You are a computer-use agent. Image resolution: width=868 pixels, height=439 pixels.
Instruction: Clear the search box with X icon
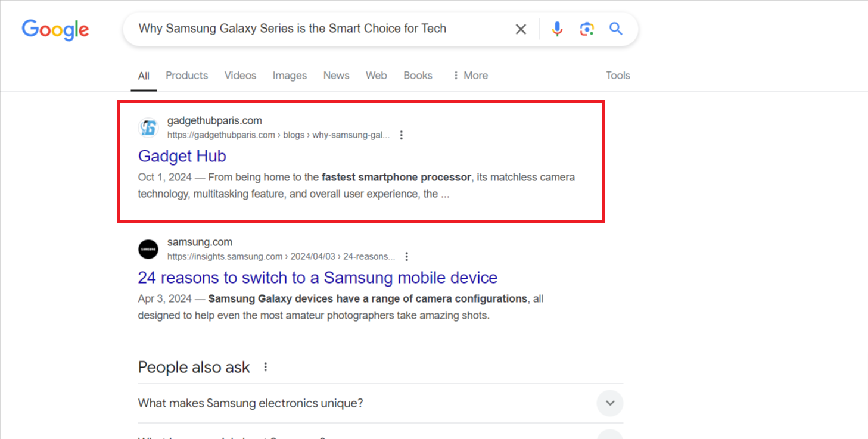point(521,29)
